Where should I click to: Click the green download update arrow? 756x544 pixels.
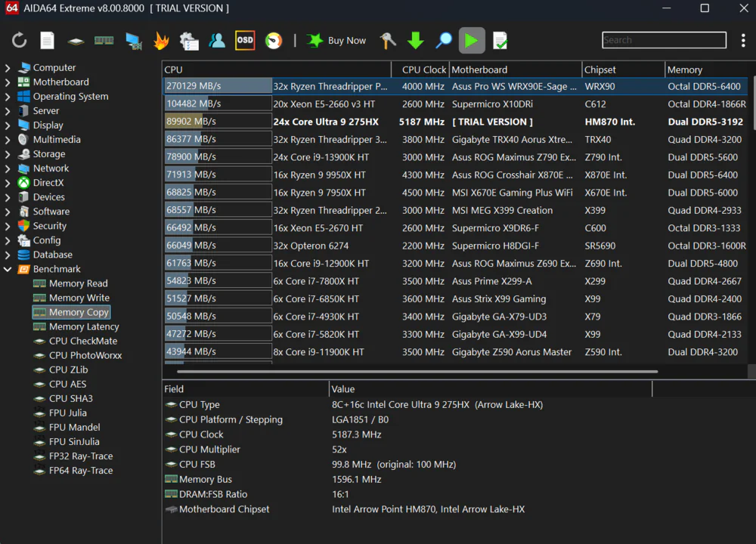[415, 41]
